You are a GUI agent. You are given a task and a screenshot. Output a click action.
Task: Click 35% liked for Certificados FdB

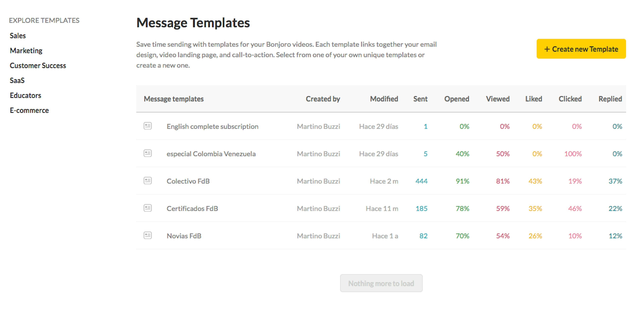tap(535, 208)
